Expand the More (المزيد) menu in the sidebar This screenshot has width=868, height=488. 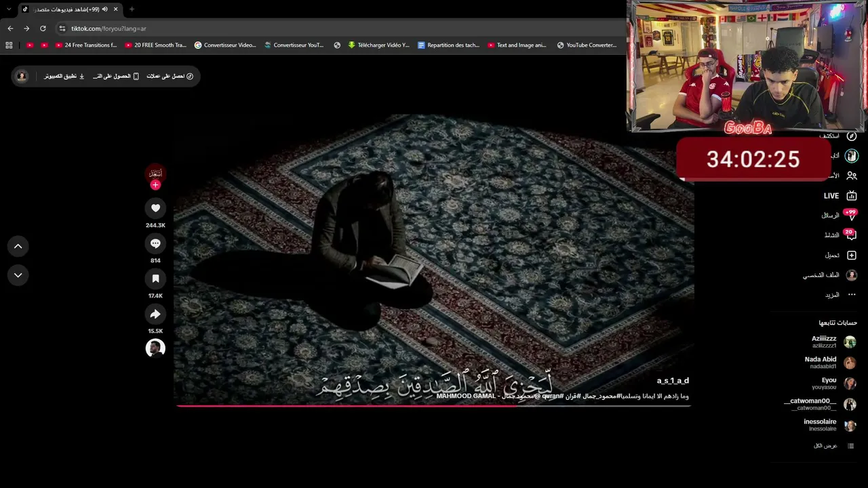[840, 295]
